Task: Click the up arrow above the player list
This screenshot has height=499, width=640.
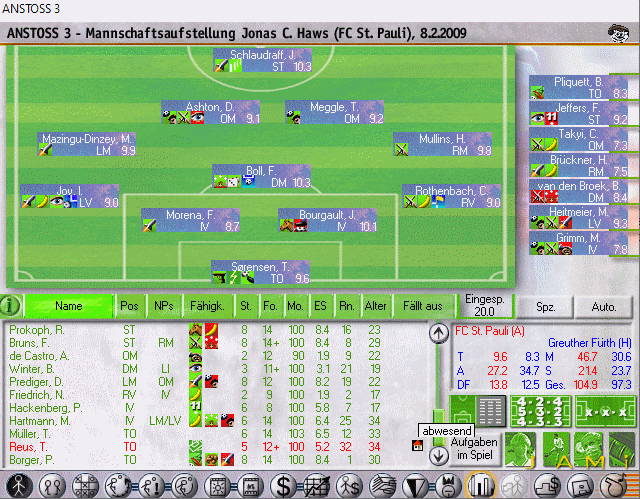Action: coord(438,333)
